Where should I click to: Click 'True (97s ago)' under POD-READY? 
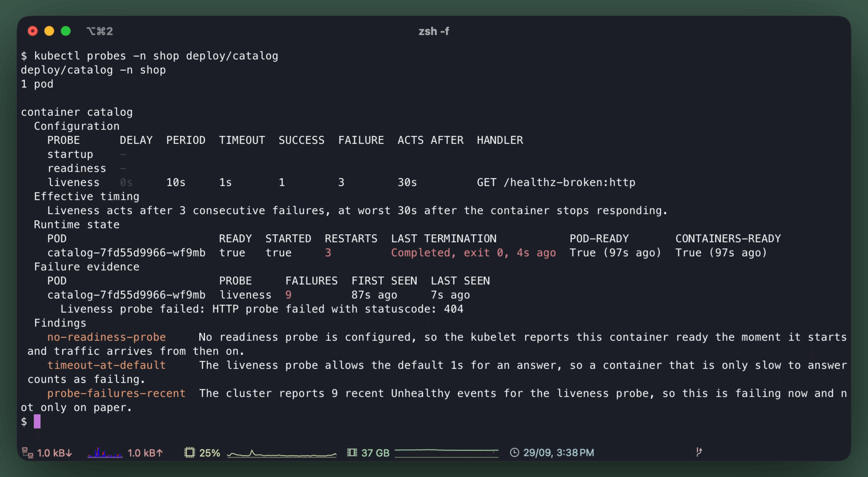[x=616, y=253]
